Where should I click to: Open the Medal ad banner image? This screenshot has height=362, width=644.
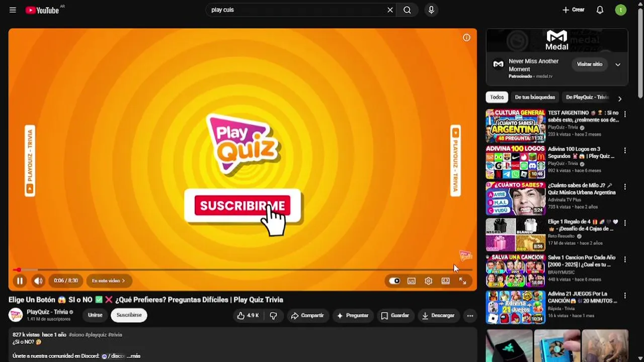click(557, 40)
